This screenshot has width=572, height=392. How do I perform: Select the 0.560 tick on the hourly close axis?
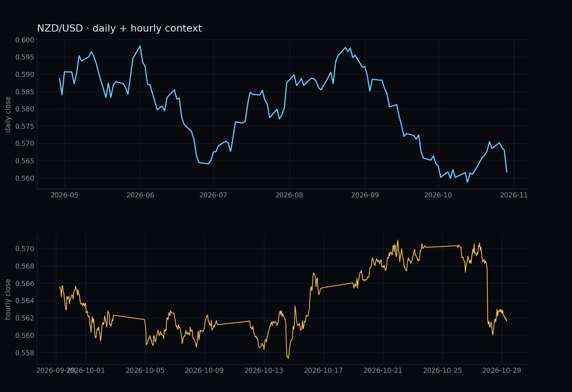point(25,335)
